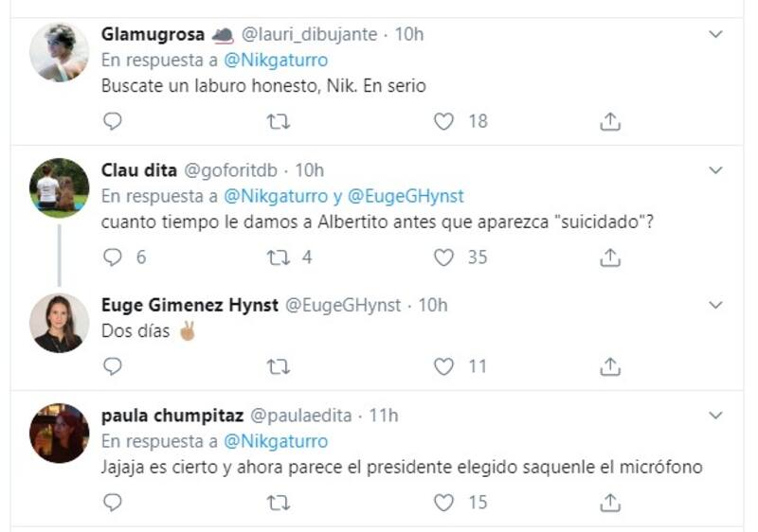Open the @EugeGHynst mention in Clau dita's reply
Screen dimensions: 758x532
coord(406,197)
